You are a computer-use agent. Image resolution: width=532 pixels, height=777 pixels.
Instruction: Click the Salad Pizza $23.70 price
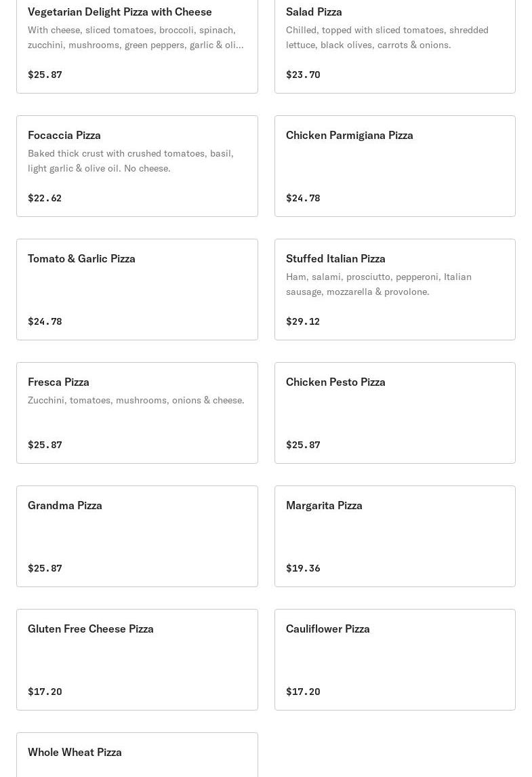[x=303, y=75]
